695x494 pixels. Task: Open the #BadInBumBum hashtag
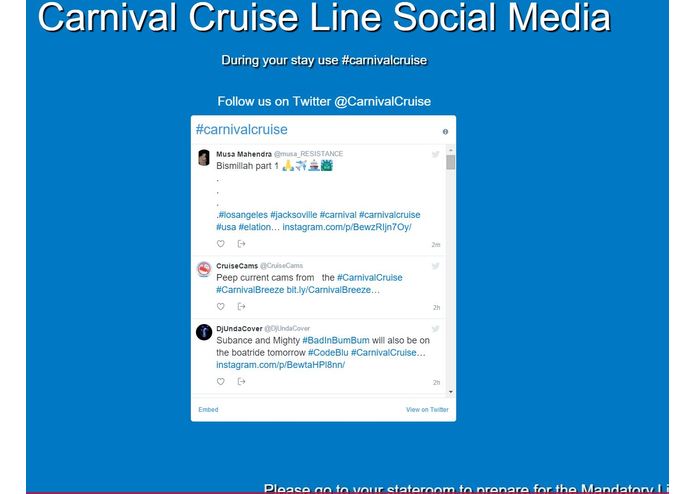pos(336,341)
